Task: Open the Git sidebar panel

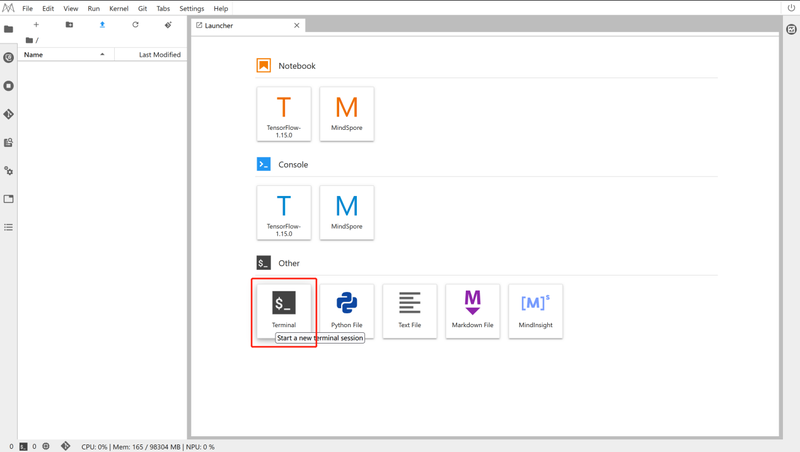Action: point(9,114)
